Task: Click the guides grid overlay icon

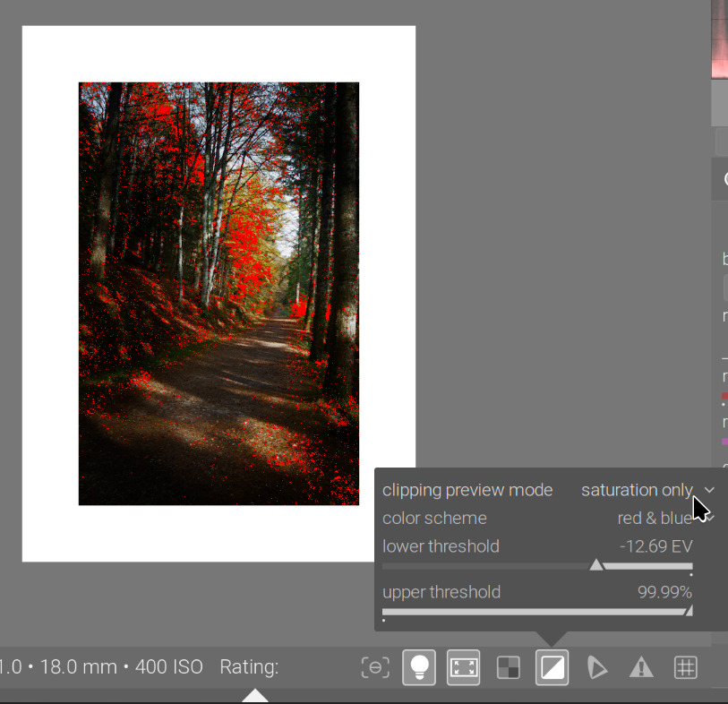Action: 685,667
